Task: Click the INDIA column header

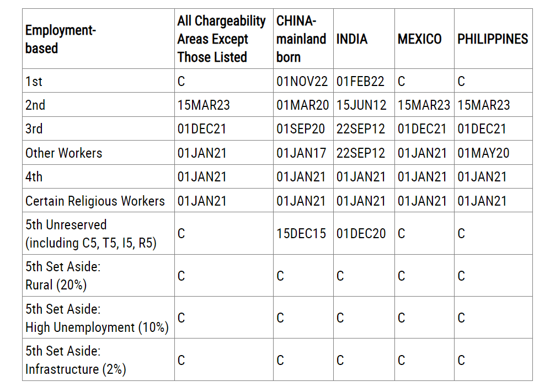Action: click(x=351, y=39)
